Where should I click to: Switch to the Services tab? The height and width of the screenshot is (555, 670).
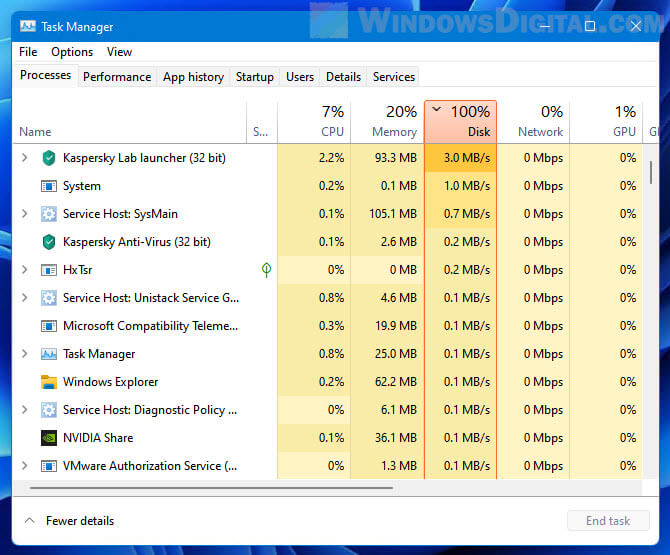coord(394,77)
